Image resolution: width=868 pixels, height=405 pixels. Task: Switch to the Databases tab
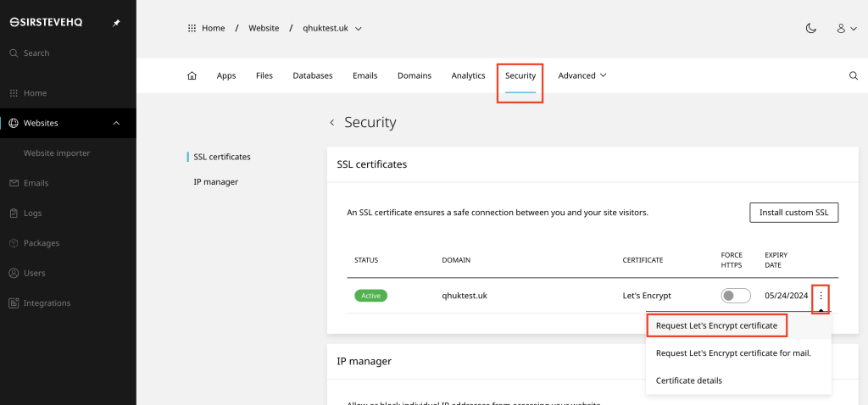[313, 75]
